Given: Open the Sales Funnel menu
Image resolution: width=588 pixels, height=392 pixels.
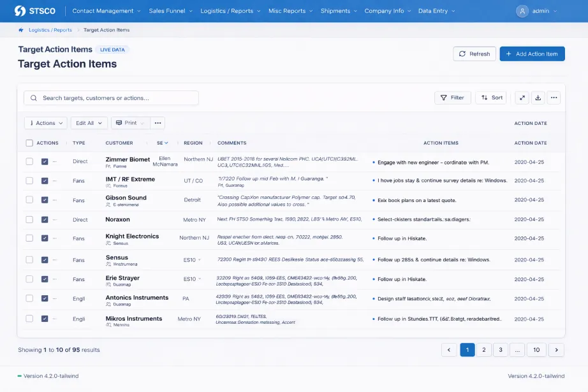Looking at the screenshot, I should [x=171, y=11].
